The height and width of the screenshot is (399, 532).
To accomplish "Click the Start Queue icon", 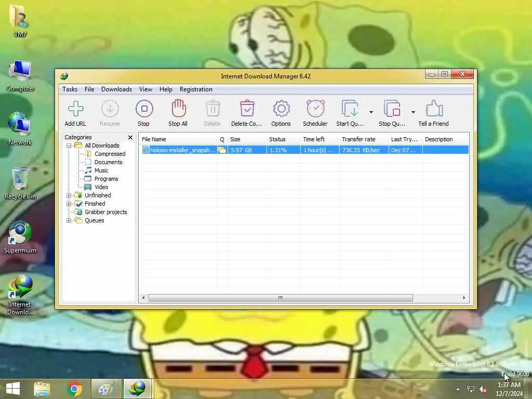I will (x=350, y=109).
